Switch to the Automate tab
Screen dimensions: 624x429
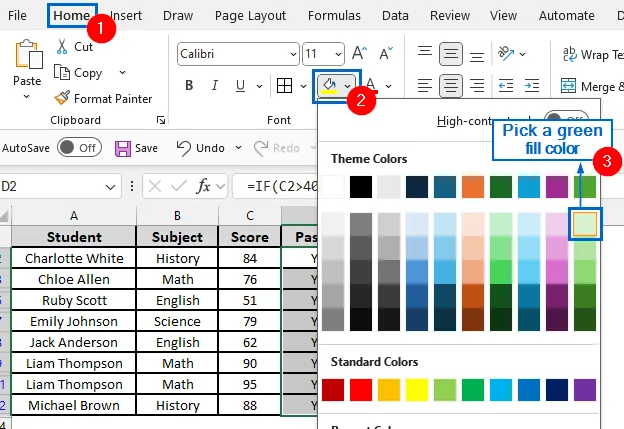coord(567,16)
